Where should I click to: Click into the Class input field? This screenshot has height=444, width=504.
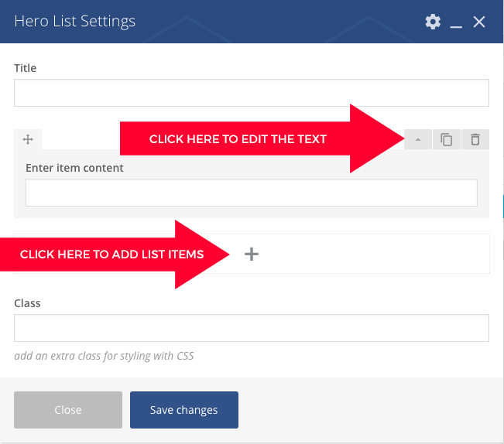pyautogui.click(x=252, y=328)
